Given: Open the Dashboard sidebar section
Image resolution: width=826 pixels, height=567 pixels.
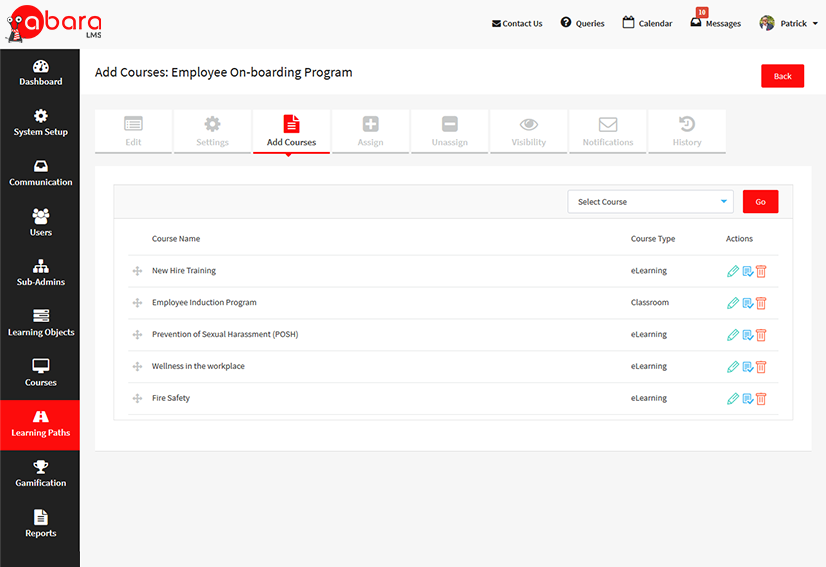Looking at the screenshot, I should click(41, 74).
